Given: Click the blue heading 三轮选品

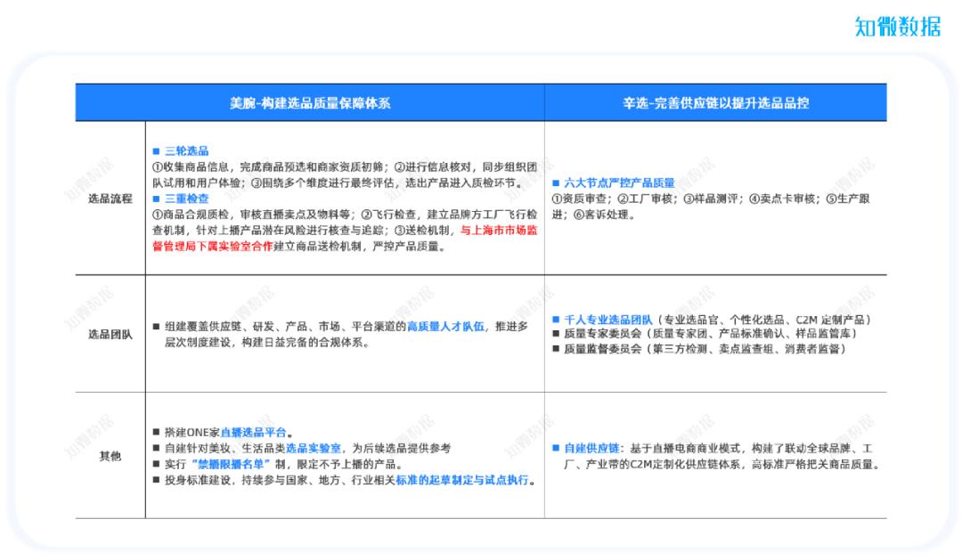Looking at the screenshot, I should 186,150.
